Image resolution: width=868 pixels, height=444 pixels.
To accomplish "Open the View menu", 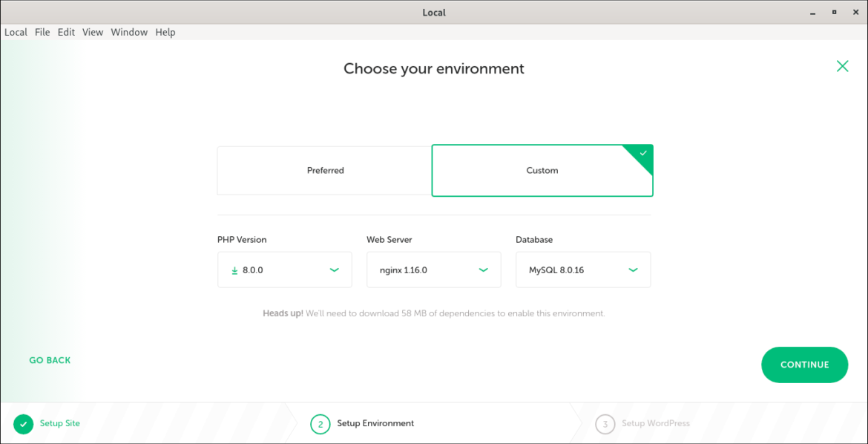I will coord(93,32).
